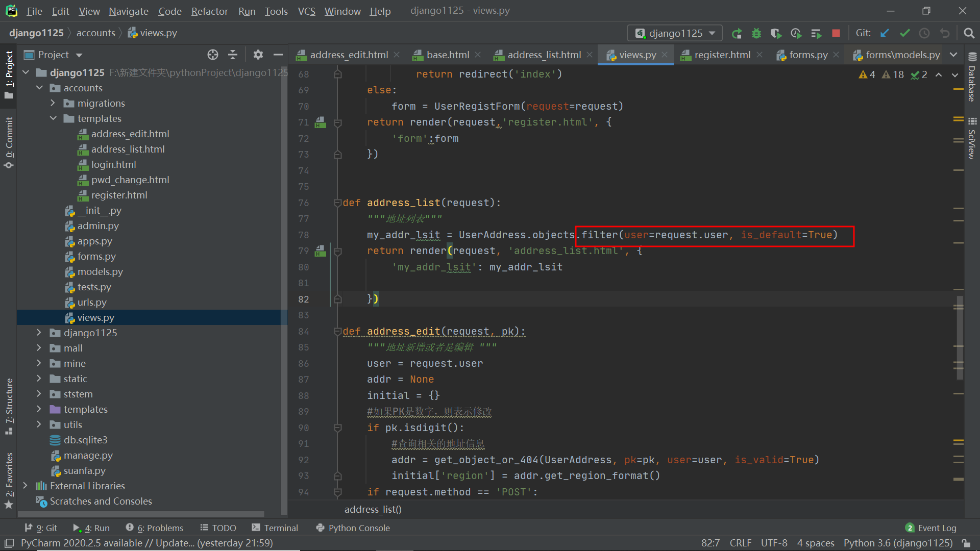Close the views.py tab

click(665, 55)
